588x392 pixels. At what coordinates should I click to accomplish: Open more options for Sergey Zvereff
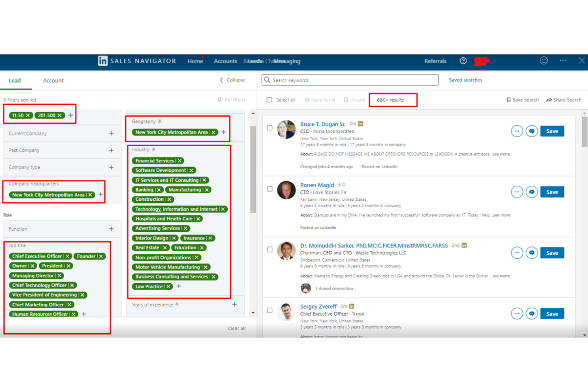pyautogui.click(x=517, y=314)
